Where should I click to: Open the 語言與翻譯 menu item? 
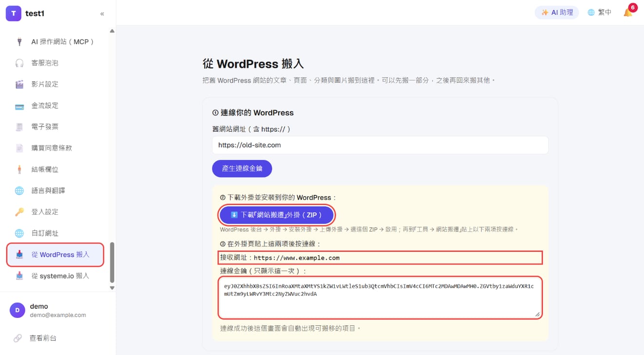55,190
